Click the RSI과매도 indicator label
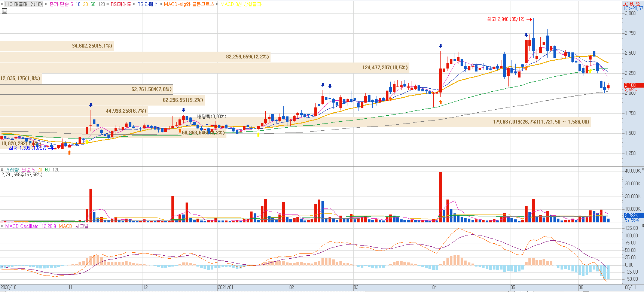This screenshot has width=644, height=292. tap(121, 4)
